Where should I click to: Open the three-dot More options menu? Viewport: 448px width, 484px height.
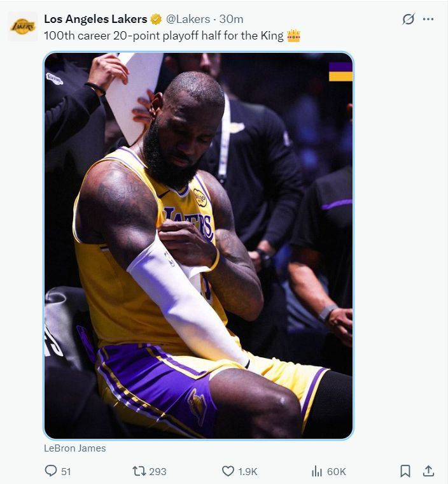click(428, 19)
